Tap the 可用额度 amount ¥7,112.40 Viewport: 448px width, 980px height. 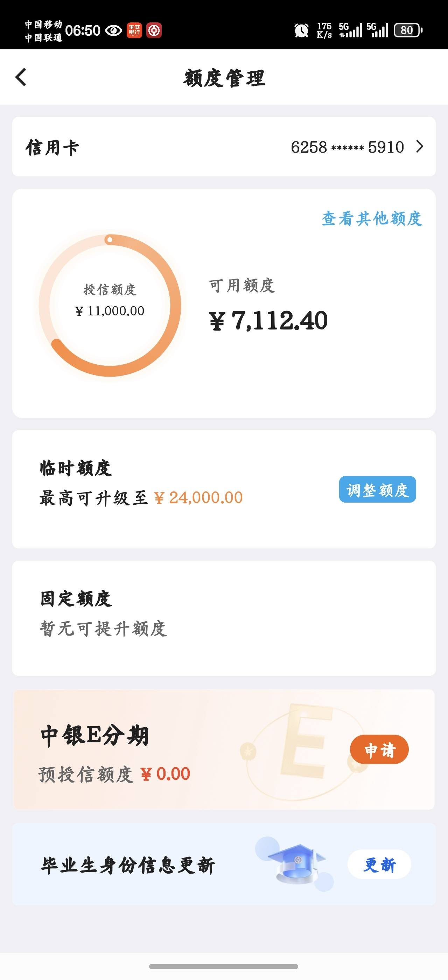[268, 320]
